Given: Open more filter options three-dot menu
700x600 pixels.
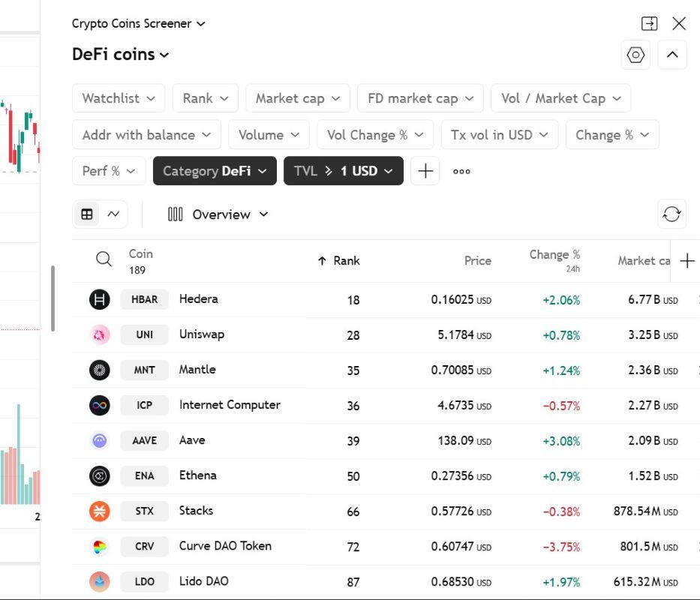Looking at the screenshot, I should (x=461, y=171).
